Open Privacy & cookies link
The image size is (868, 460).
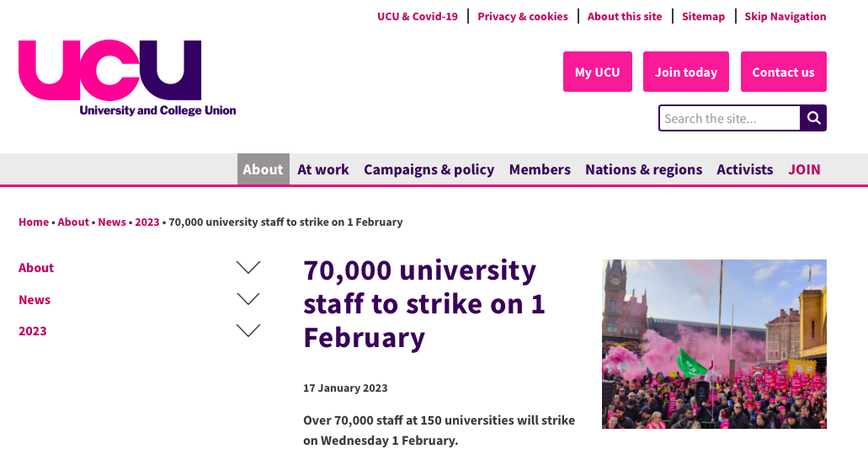click(x=523, y=17)
